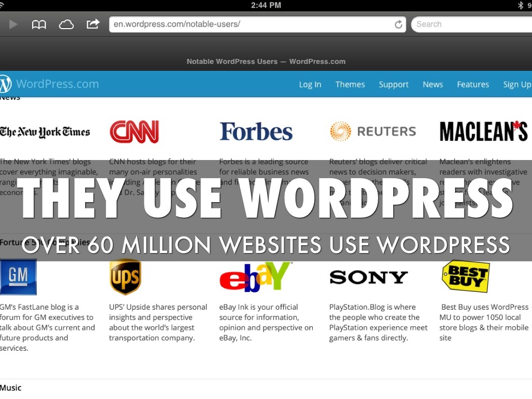Click the WordPress.com logo
The width and height of the screenshot is (532, 399).
point(50,84)
